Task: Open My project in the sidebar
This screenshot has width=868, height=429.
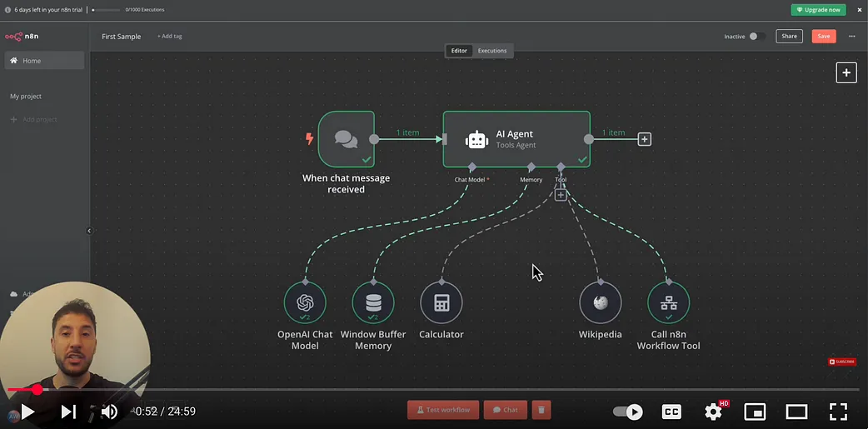Action: [x=26, y=97]
